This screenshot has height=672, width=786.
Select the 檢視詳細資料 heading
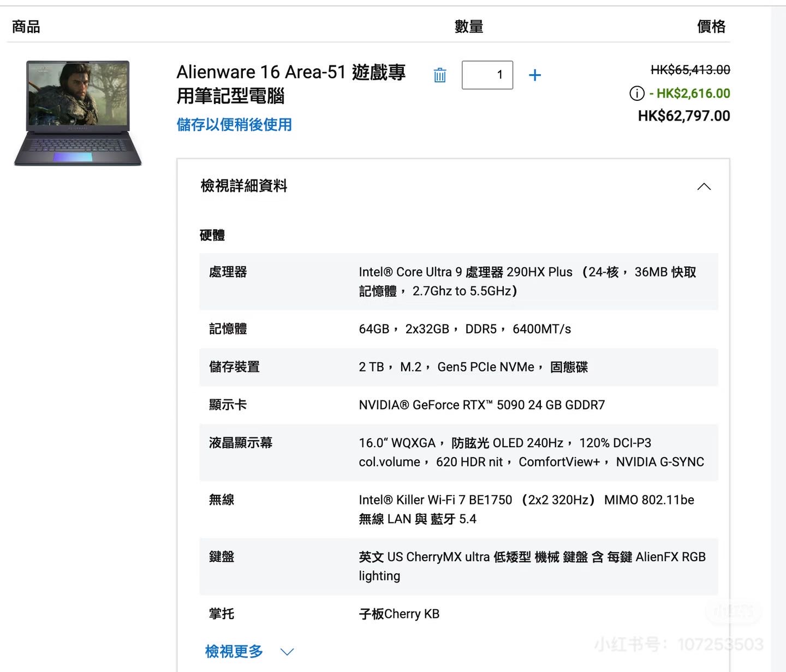(244, 186)
